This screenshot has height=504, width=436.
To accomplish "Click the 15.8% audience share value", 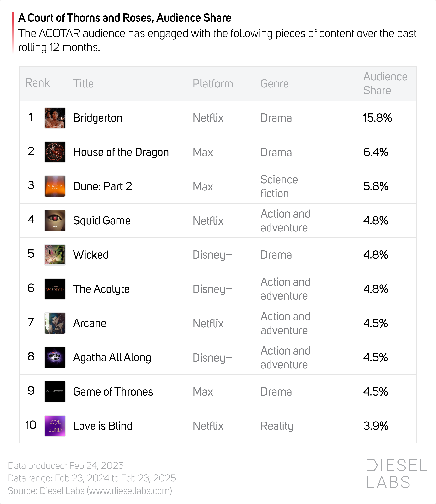I will coord(377,118).
